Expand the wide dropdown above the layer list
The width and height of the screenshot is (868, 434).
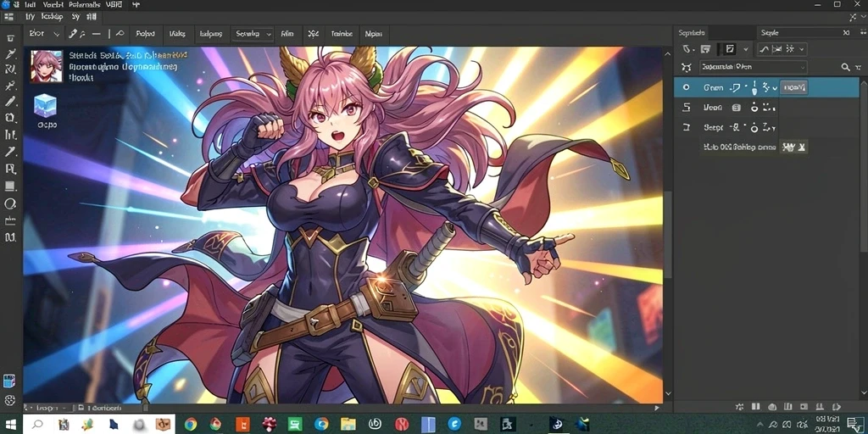click(x=753, y=68)
